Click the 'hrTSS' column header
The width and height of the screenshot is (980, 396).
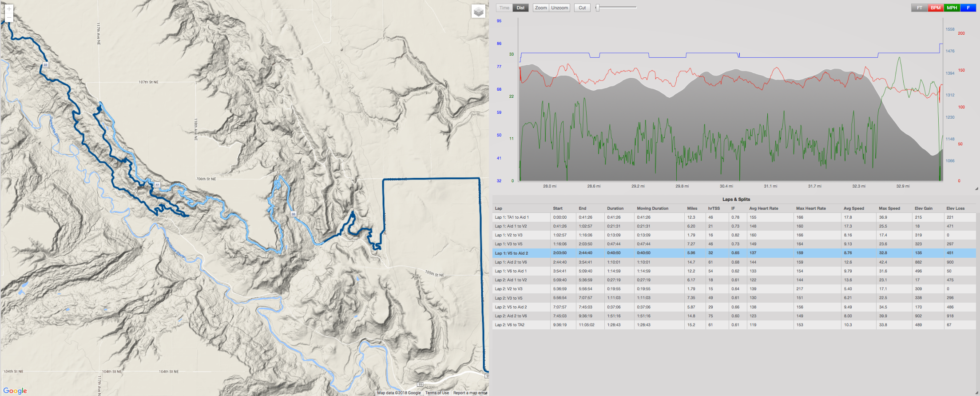click(x=714, y=208)
